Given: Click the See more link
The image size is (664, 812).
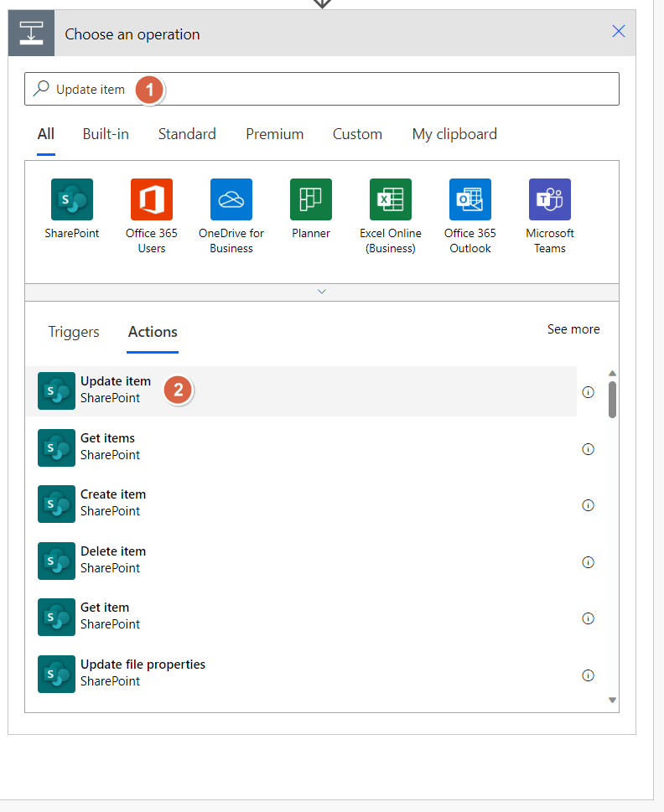Looking at the screenshot, I should [x=573, y=329].
